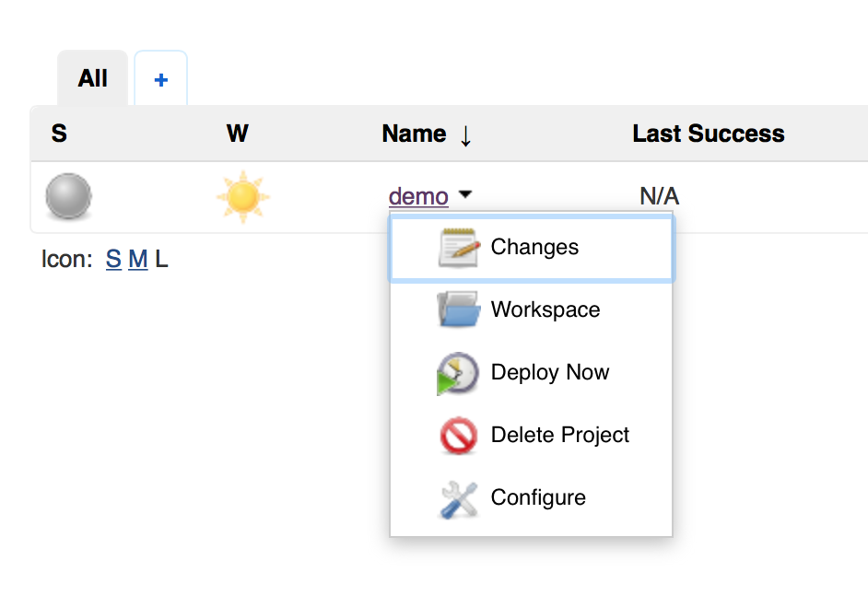The height and width of the screenshot is (595, 868).
Task: Switch to the All tab
Action: [92, 78]
